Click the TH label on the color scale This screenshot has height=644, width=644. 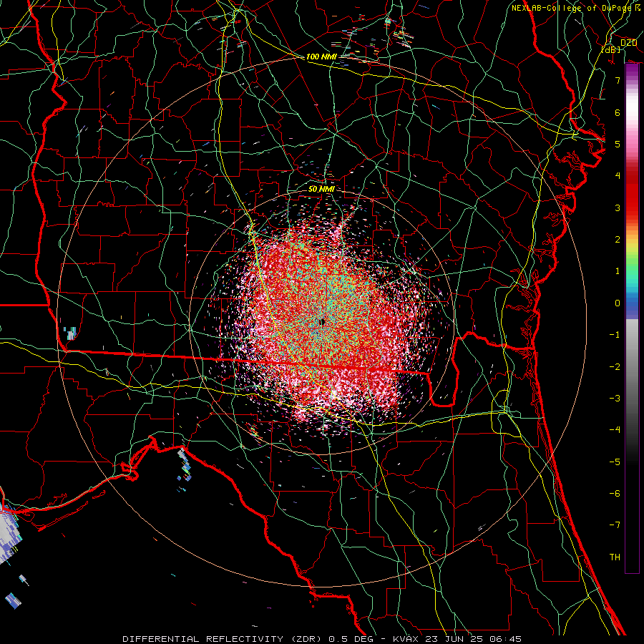click(x=615, y=557)
